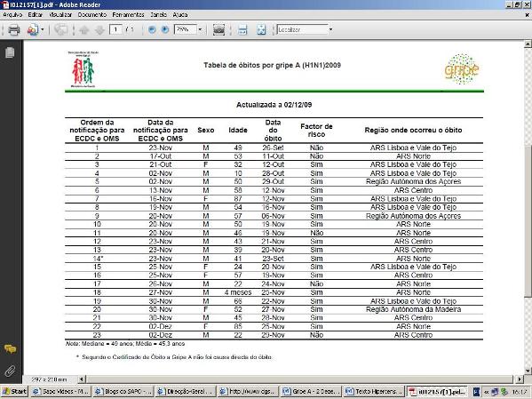
Task: Switch to the Sapo Videos taskbar window
Action: (x=60, y=392)
